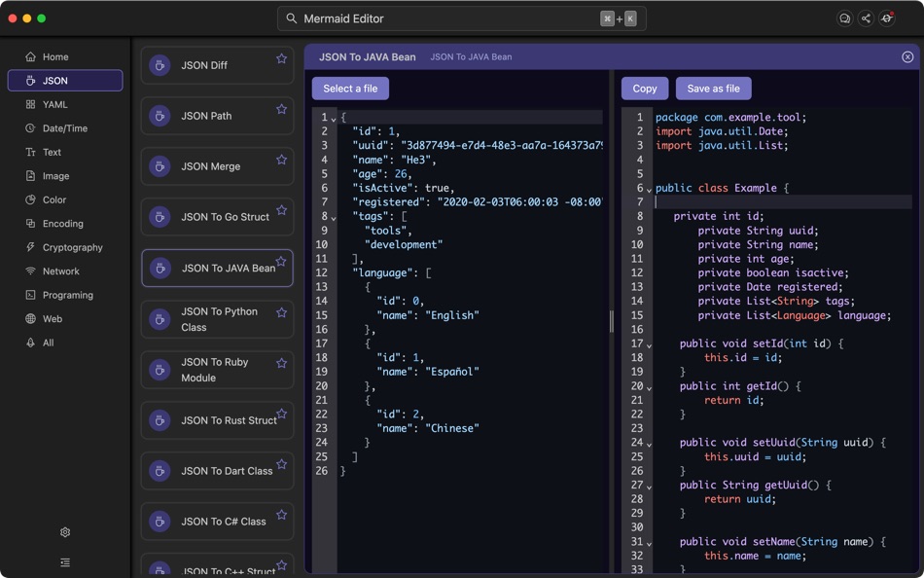Fold the setName method at line 31
The image size is (924, 578).
coord(649,543)
